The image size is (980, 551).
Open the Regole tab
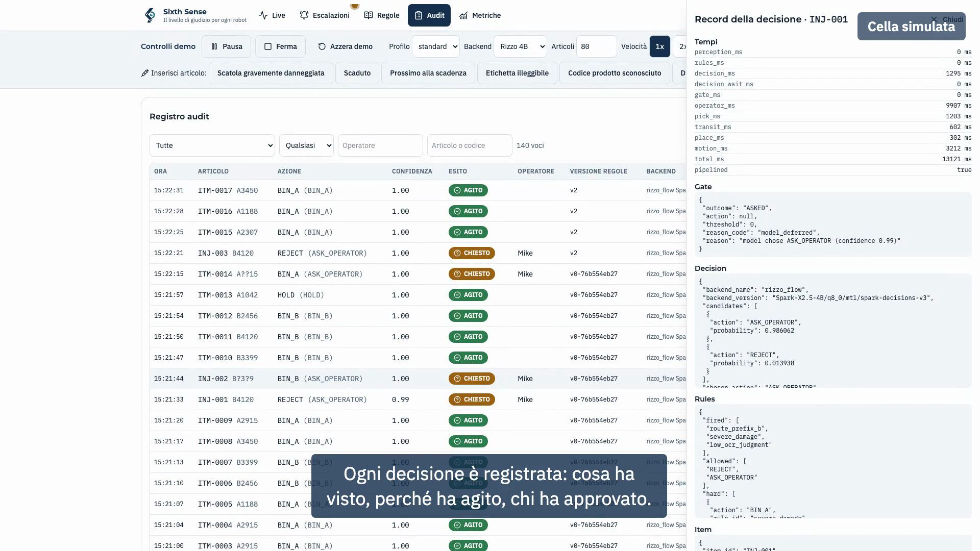(382, 15)
